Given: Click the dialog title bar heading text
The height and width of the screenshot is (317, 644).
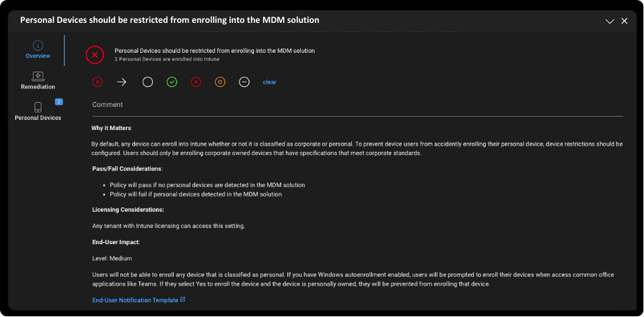Looking at the screenshot, I should point(169,20).
